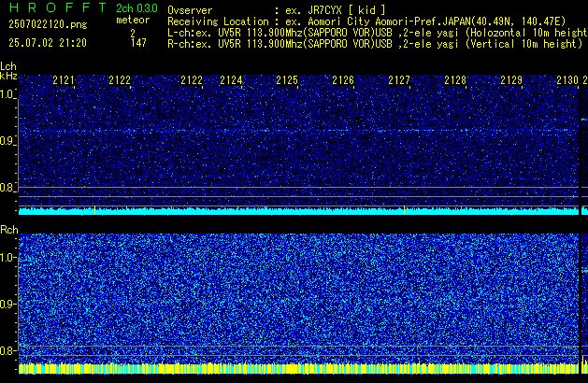Click the 2124 time tick label
This screenshot has width=588, height=383.
(x=231, y=80)
